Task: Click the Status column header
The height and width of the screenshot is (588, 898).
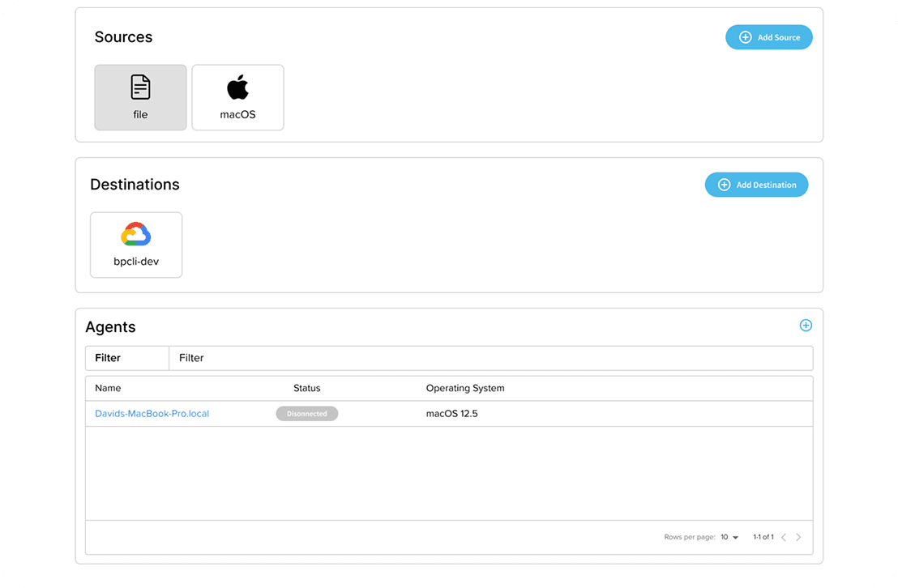Action: click(x=307, y=388)
